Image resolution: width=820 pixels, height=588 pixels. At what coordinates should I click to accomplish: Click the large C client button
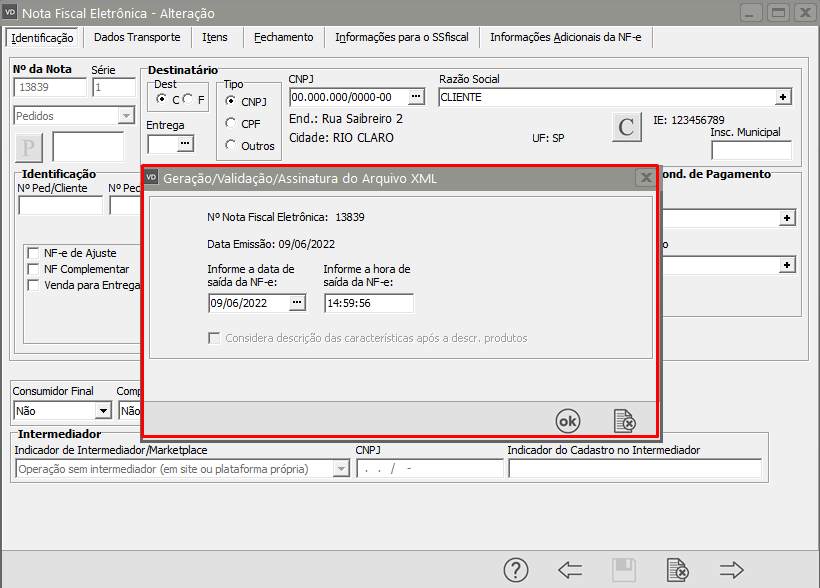626,127
